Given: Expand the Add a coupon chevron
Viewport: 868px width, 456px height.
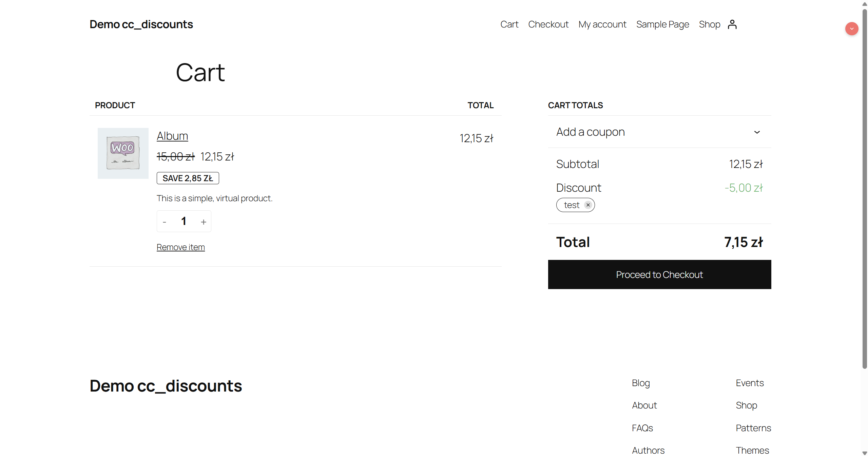Looking at the screenshot, I should 757,132.
